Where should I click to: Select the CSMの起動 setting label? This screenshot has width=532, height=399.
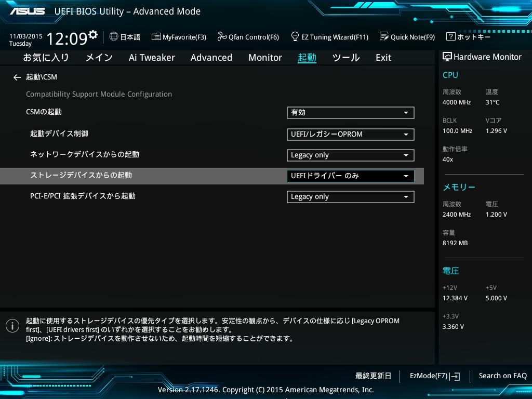click(44, 112)
